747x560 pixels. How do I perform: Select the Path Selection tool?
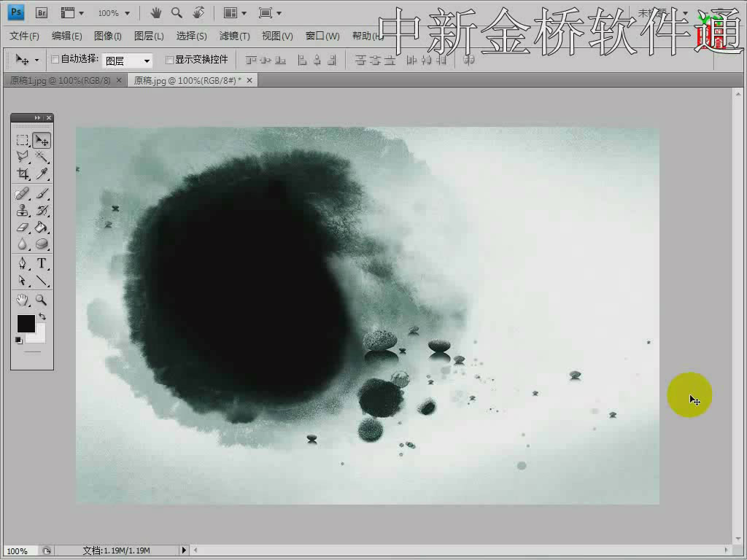[23, 281]
